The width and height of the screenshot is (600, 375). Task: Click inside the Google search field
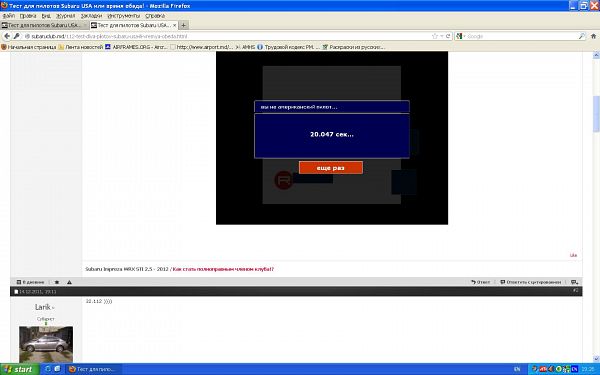pos(522,36)
